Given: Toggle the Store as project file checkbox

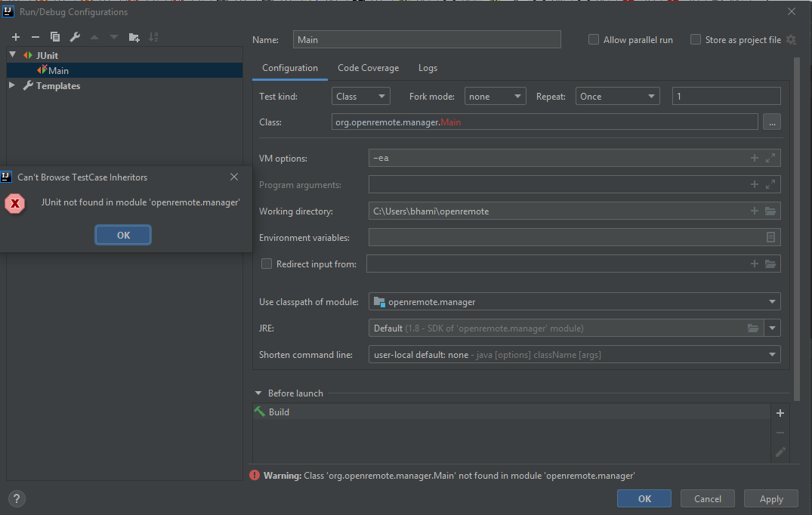Looking at the screenshot, I should (x=696, y=40).
